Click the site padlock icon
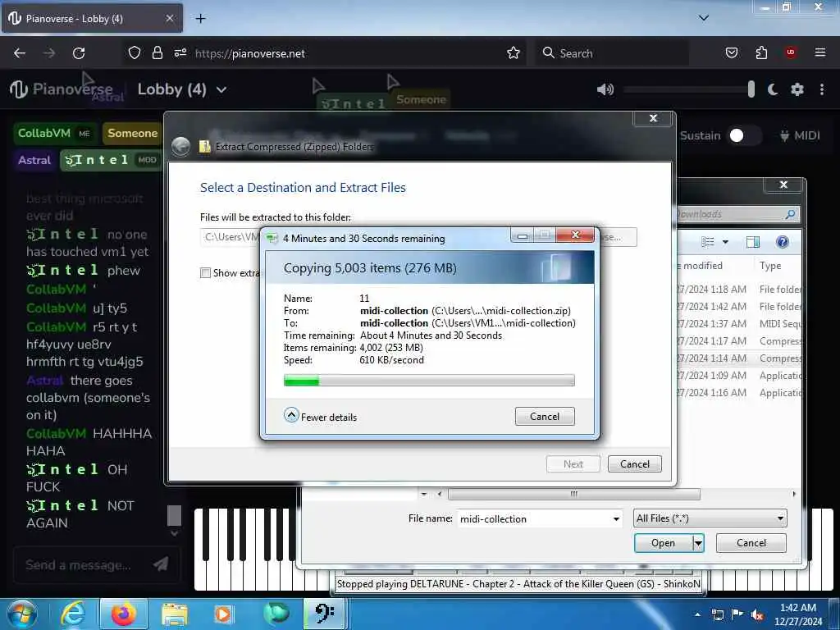This screenshot has height=630, width=840. [157, 53]
